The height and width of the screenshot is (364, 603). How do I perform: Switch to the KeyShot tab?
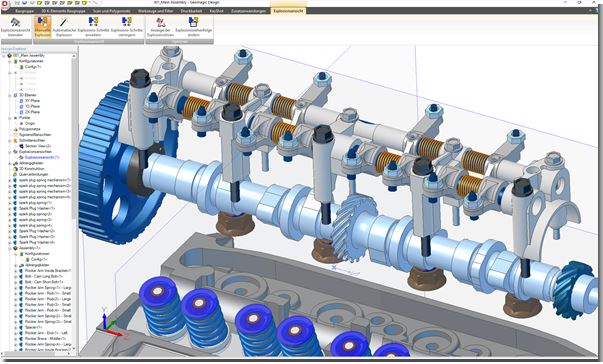(217, 11)
